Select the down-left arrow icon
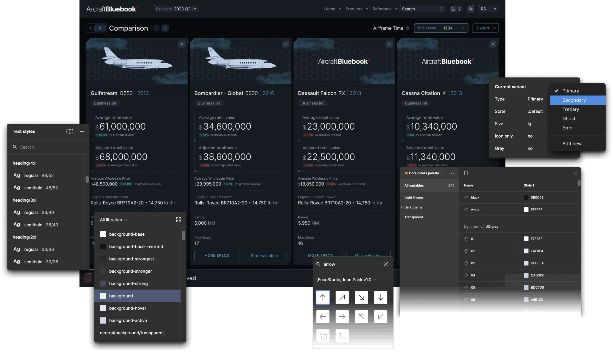 coord(380,317)
